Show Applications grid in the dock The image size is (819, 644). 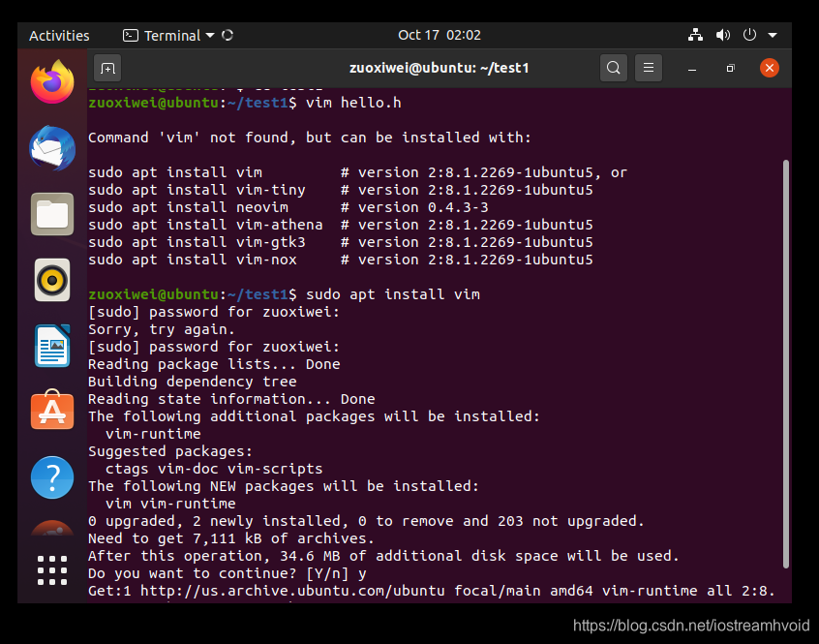coord(52,569)
